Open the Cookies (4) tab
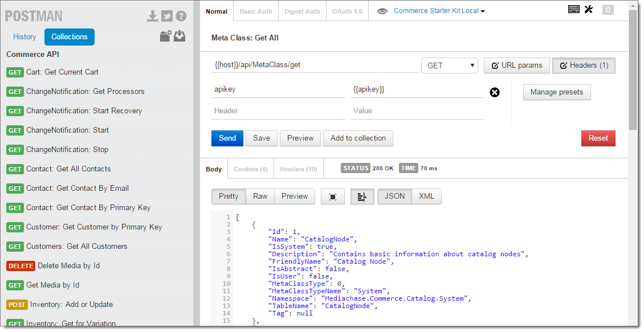Image resolution: width=644 pixels, height=332 pixels. coord(251,169)
